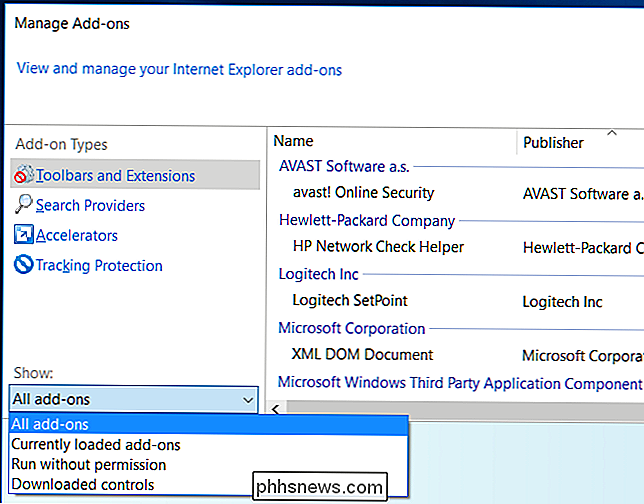The height and width of the screenshot is (504, 644).
Task: Click the 'Logitech Inc' publisher cell
Action: point(562,302)
